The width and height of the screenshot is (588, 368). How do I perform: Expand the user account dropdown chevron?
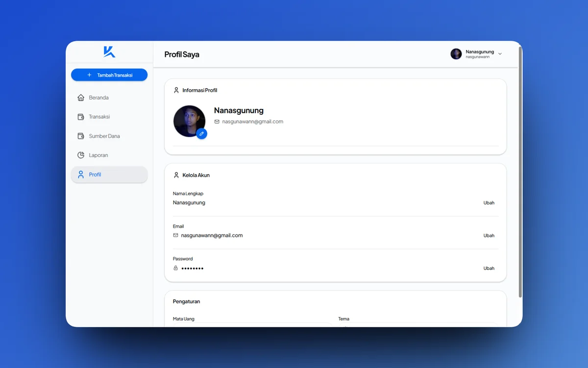coord(500,54)
